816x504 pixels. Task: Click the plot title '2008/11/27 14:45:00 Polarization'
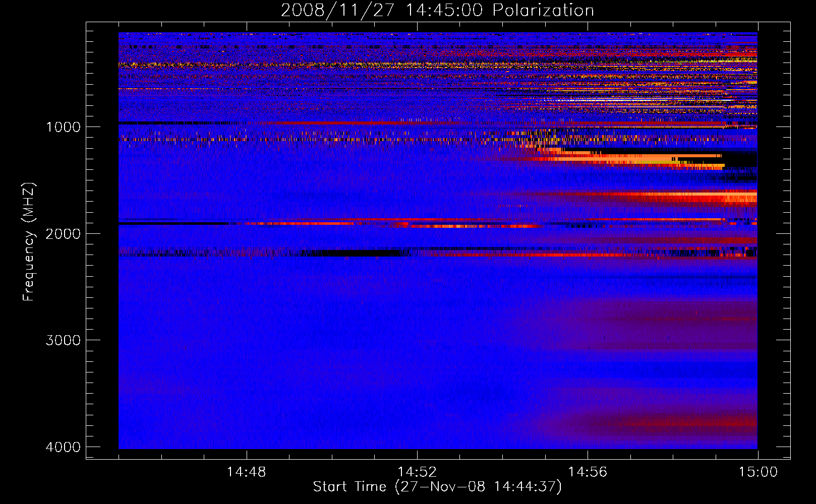(437, 11)
